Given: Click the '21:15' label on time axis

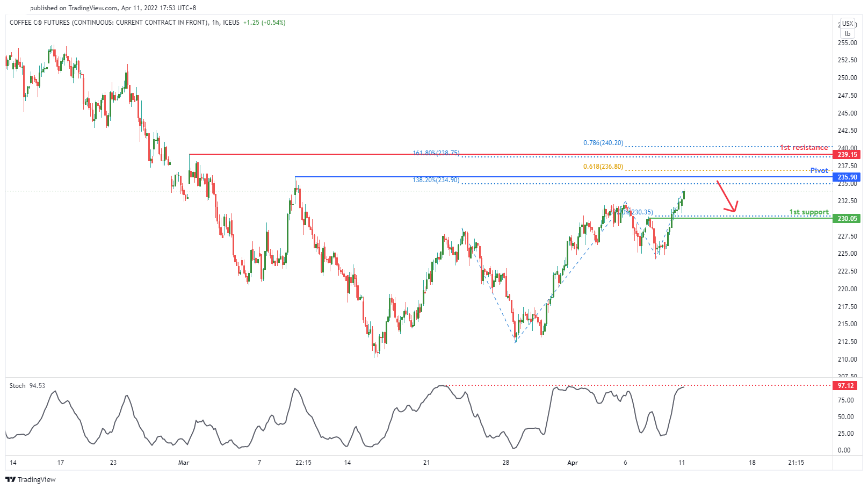Looking at the screenshot, I should tap(796, 463).
